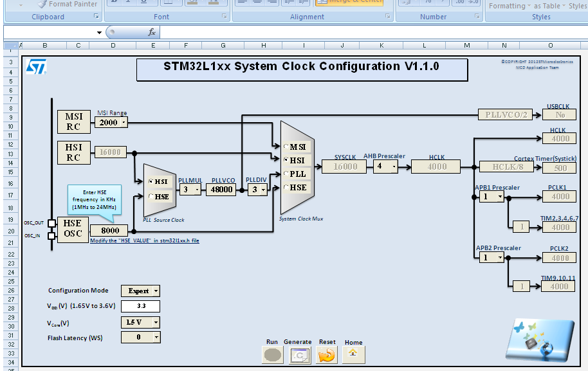Screen dimensions: 588x371
Task: Open the Font dialog launcher
Action: coord(225,16)
